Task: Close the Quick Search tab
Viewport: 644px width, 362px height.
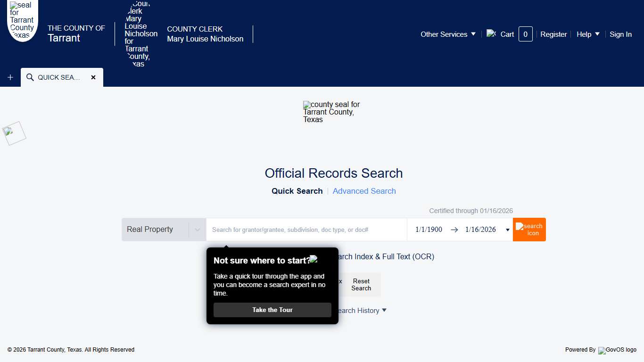Action: tap(93, 77)
